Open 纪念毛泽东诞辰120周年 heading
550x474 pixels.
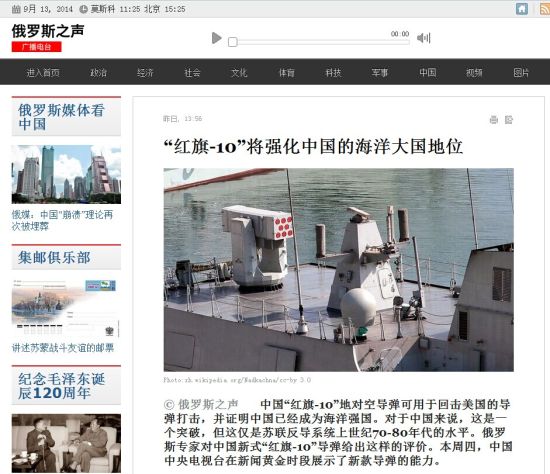(x=61, y=386)
